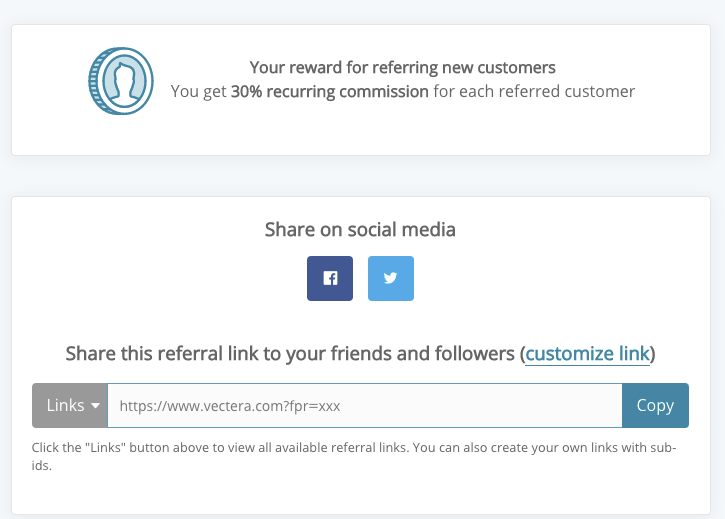Click the "Share this referral link" heading
This screenshot has width=725, height=519.
click(x=360, y=354)
